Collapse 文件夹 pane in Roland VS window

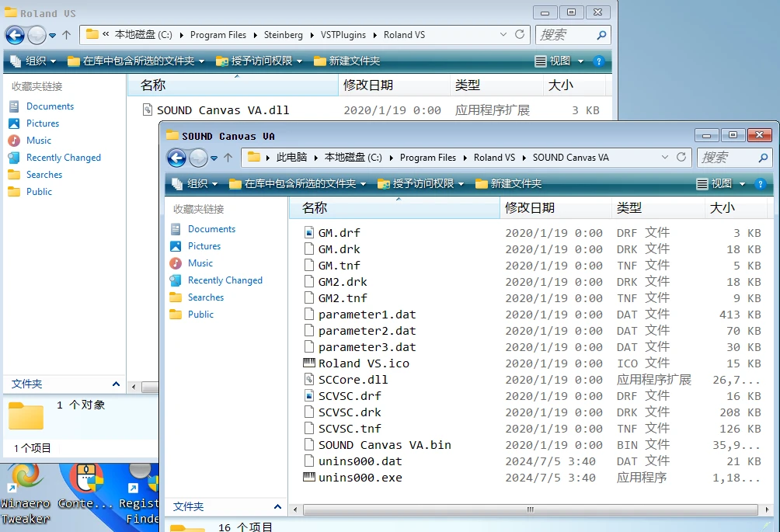116,384
